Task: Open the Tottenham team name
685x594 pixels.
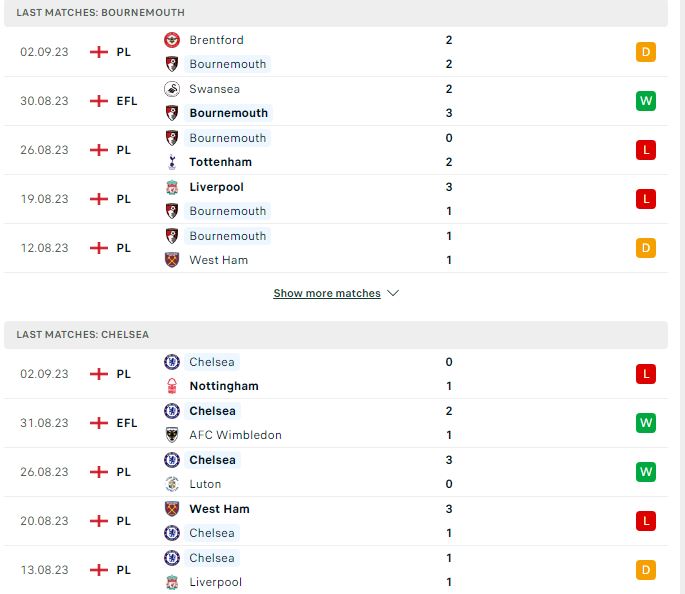Action: [x=221, y=162]
